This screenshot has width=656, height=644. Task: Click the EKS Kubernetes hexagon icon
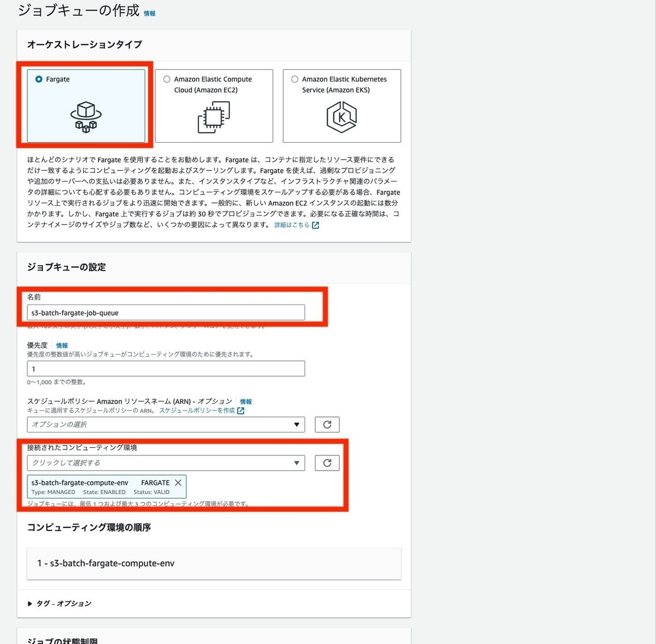342,117
